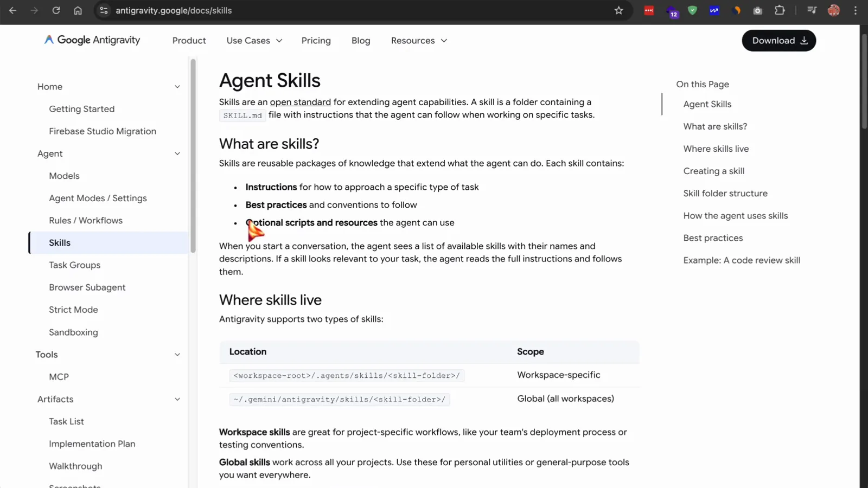
Task: Click the browser forward arrow
Action: (x=34, y=10)
